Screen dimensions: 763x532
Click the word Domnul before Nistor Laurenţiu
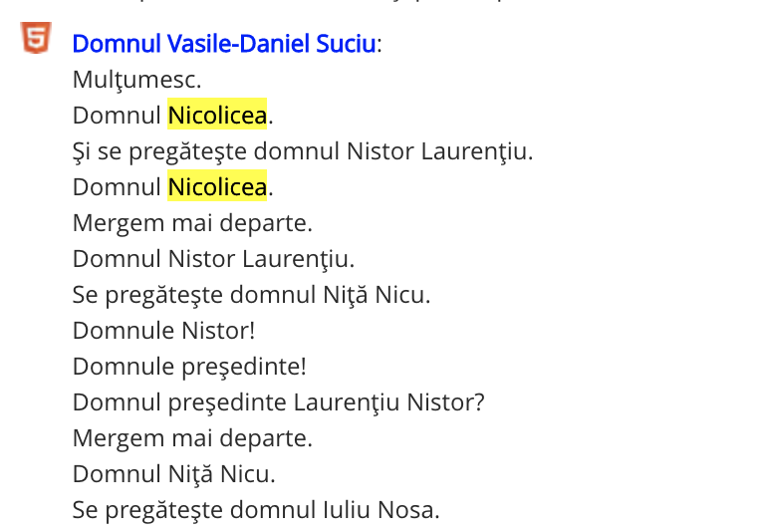[x=117, y=259]
